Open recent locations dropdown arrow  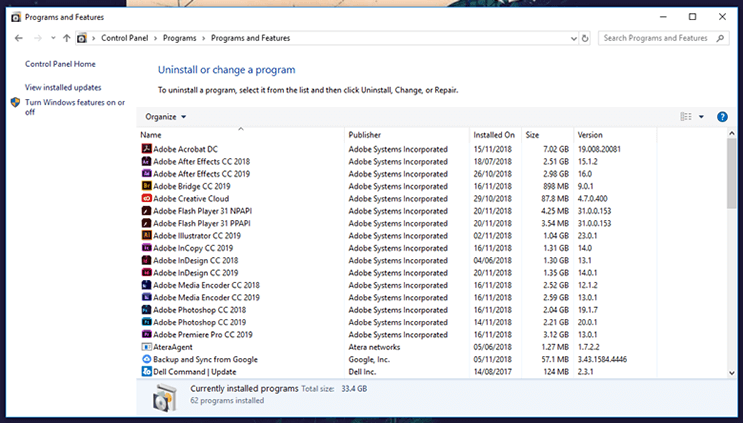[53, 38]
